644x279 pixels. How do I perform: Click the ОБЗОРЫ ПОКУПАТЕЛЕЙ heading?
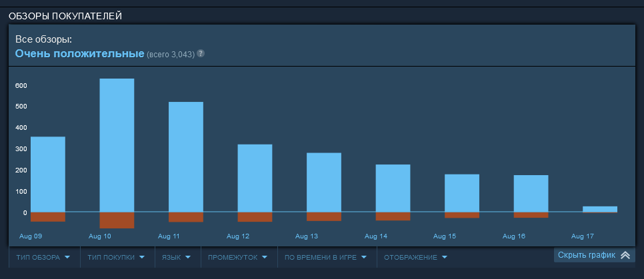pos(65,17)
